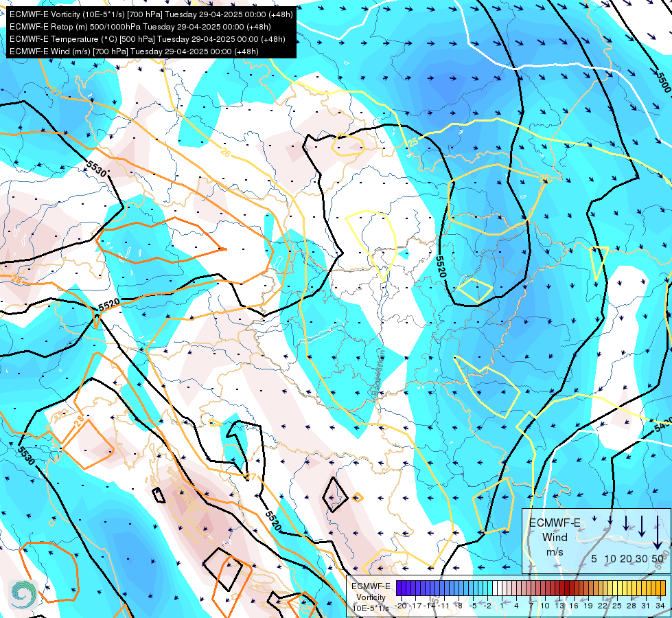This screenshot has height=618, width=672.
Task: Click the '5500' contour label
Action: click(x=664, y=82)
